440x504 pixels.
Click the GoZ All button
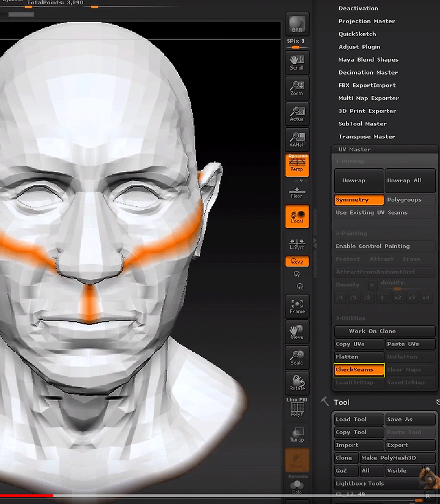click(372, 471)
